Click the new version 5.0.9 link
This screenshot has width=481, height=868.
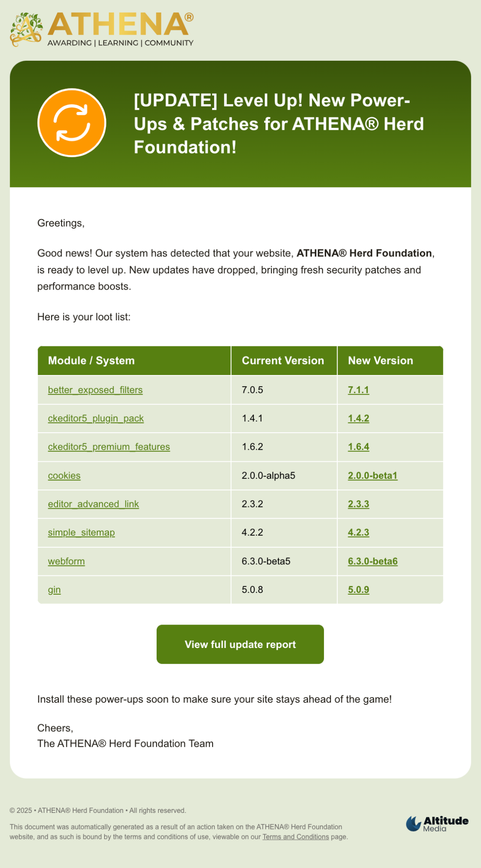(359, 590)
